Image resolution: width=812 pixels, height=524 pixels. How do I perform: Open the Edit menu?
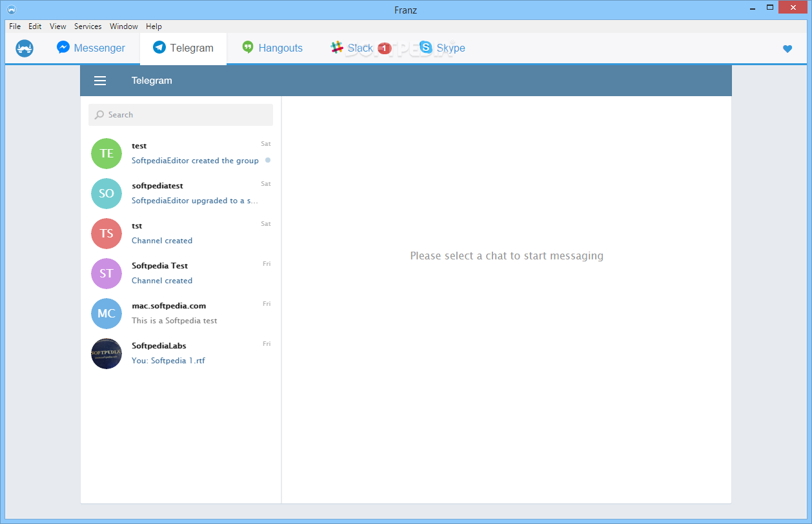pos(35,26)
